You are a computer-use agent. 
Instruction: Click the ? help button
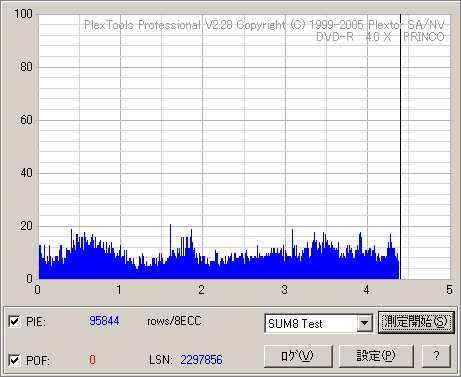tap(436, 356)
